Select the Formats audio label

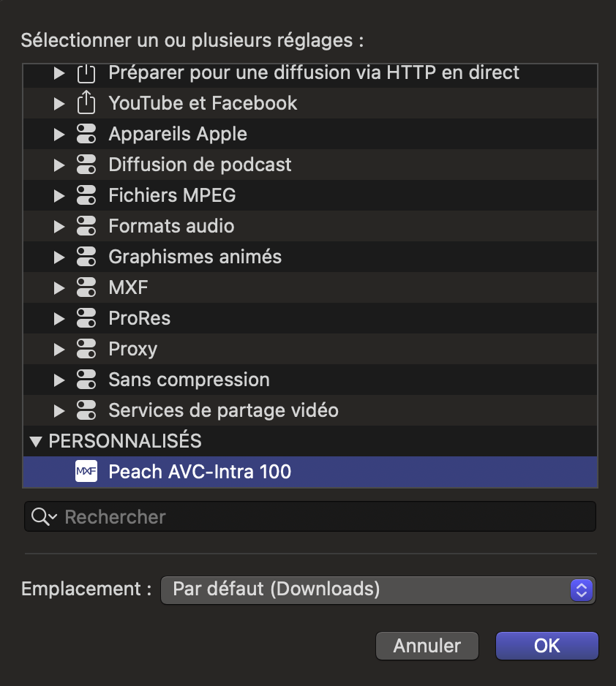click(x=171, y=226)
